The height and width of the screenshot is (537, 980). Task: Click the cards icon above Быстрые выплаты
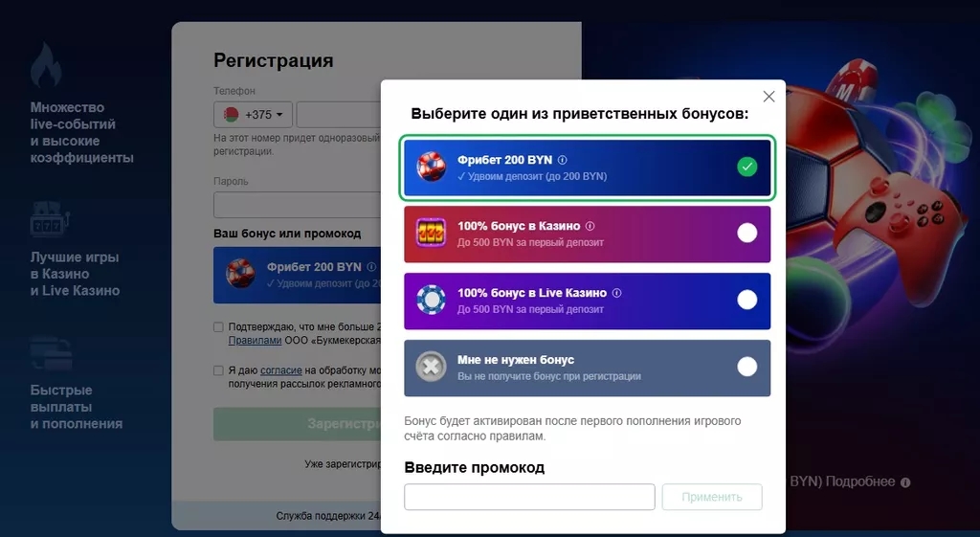click(x=52, y=354)
